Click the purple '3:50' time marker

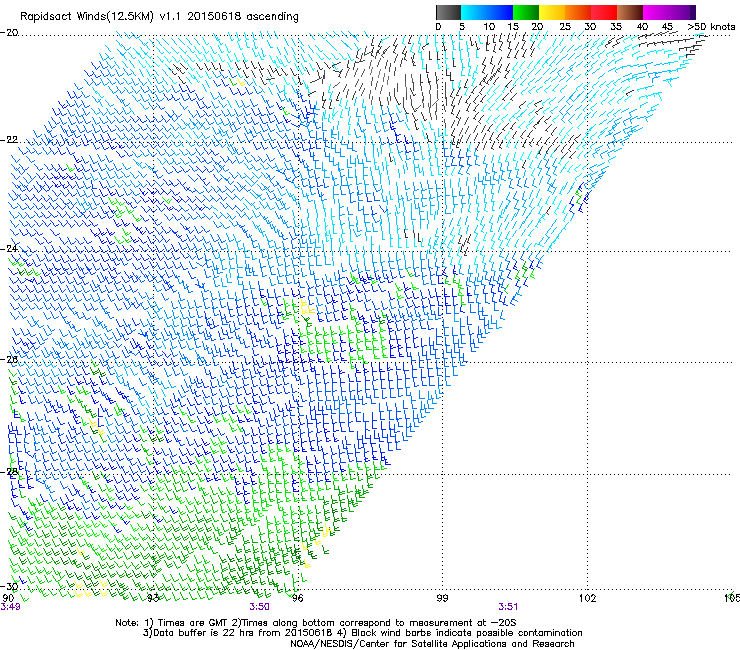pos(260,607)
